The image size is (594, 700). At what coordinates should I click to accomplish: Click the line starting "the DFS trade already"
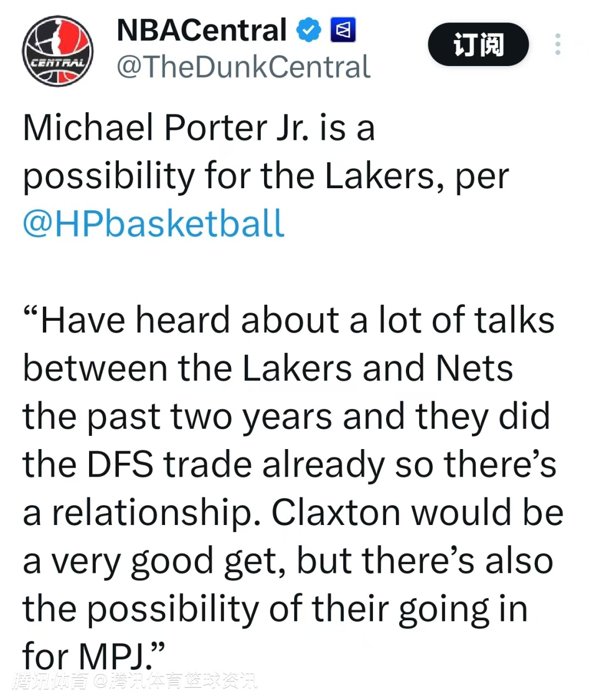[289, 464]
